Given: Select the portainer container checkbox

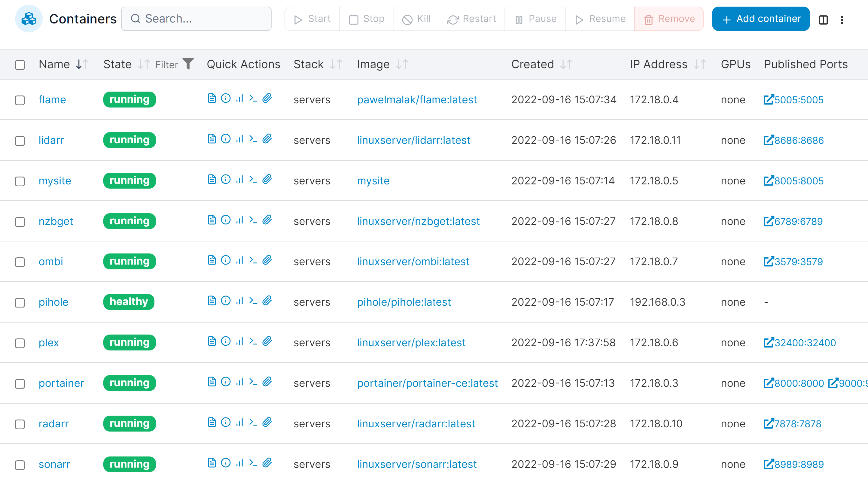Looking at the screenshot, I should tap(20, 383).
